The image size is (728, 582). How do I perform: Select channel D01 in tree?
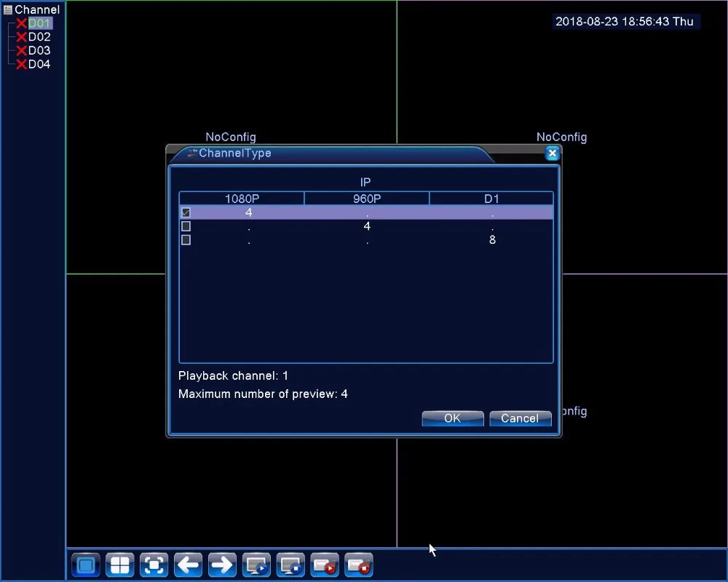click(39, 23)
